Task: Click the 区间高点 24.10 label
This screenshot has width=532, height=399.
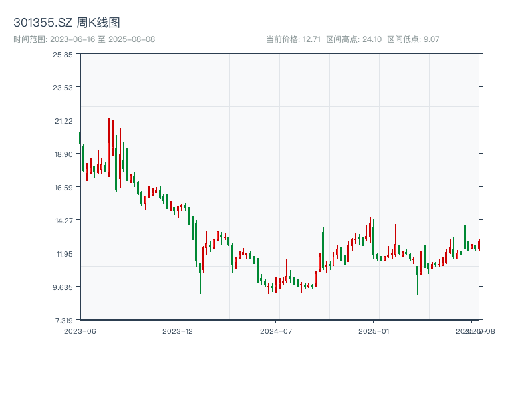Action: tap(354, 39)
